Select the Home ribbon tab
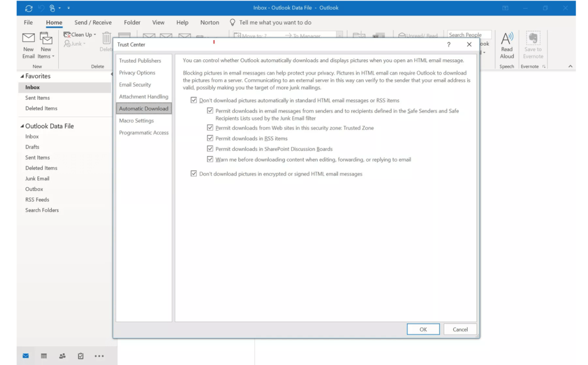The image size is (588, 365). [54, 22]
